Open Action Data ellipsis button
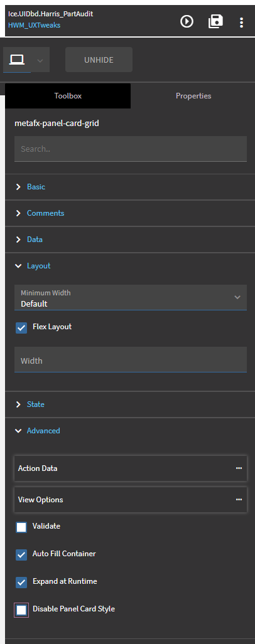This screenshot has height=644, width=255. [239, 468]
